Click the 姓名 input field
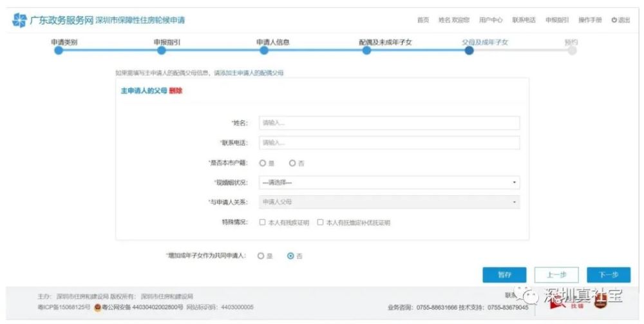The width and height of the screenshot is (644, 324). [x=390, y=123]
